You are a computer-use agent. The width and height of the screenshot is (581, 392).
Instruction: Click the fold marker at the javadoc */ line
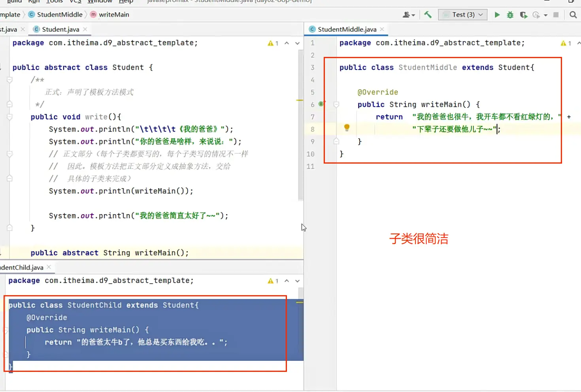point(10,104)
